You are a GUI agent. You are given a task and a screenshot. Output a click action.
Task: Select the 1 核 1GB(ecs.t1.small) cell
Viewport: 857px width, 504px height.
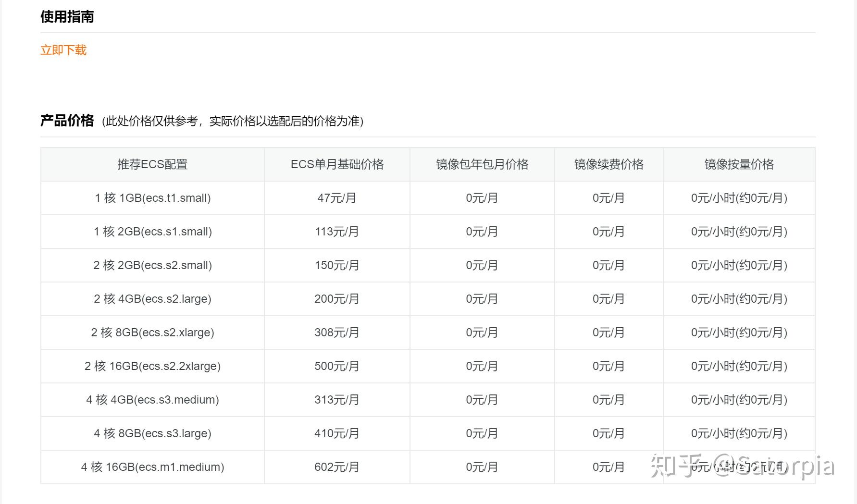point(152,198)
